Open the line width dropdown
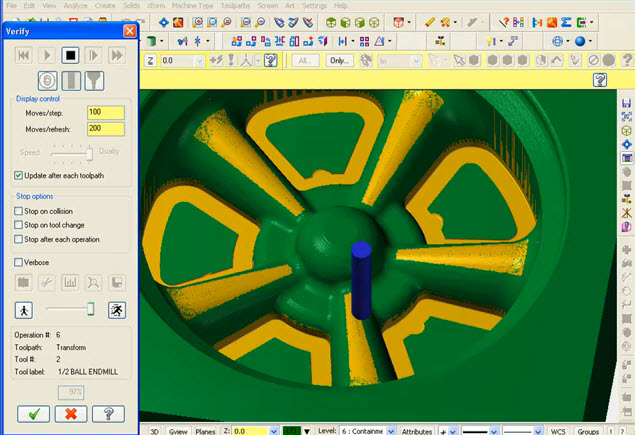The height and width of the screenshot is (435, 635). 538,431
